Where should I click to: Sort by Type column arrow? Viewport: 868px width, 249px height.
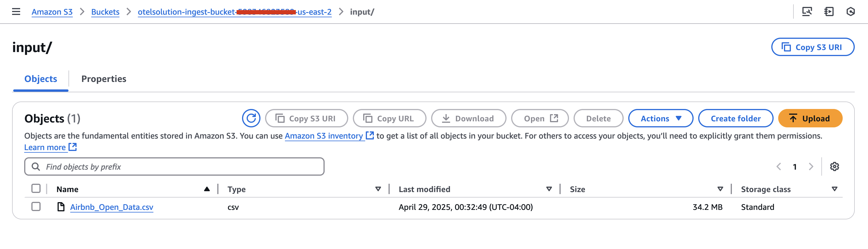click(x=378, y=189)
